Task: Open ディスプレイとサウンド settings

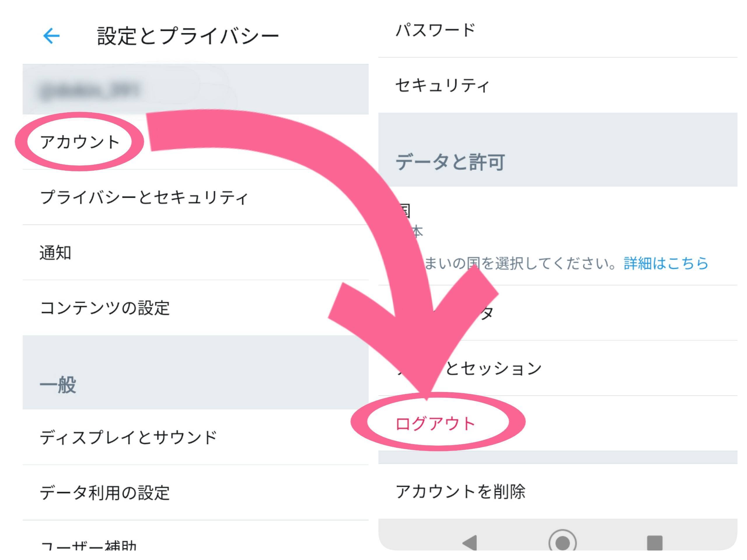Action: [x=128, y=437]
